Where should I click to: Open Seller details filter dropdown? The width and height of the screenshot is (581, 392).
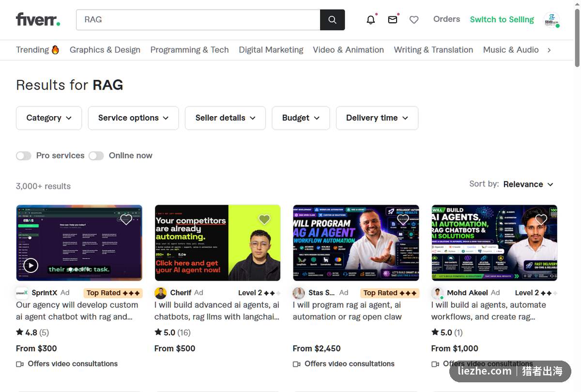(225, 118)
